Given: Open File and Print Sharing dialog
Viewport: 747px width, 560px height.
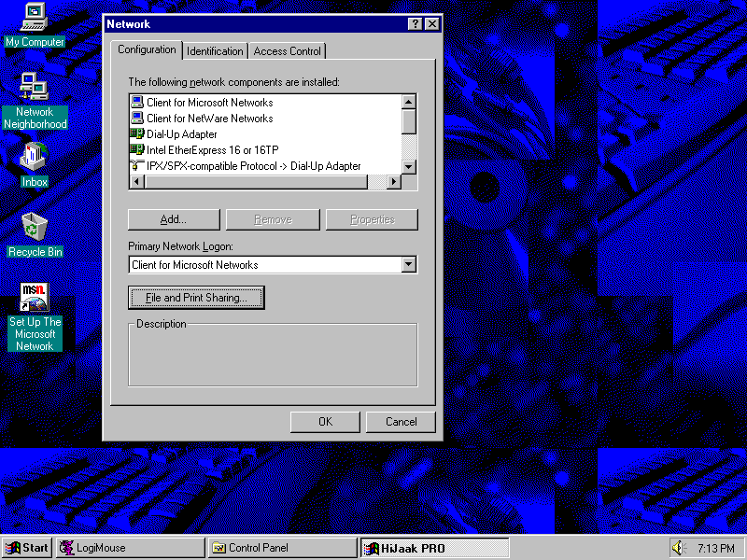Looking at the screenshot, I should [x=196, y=298].
